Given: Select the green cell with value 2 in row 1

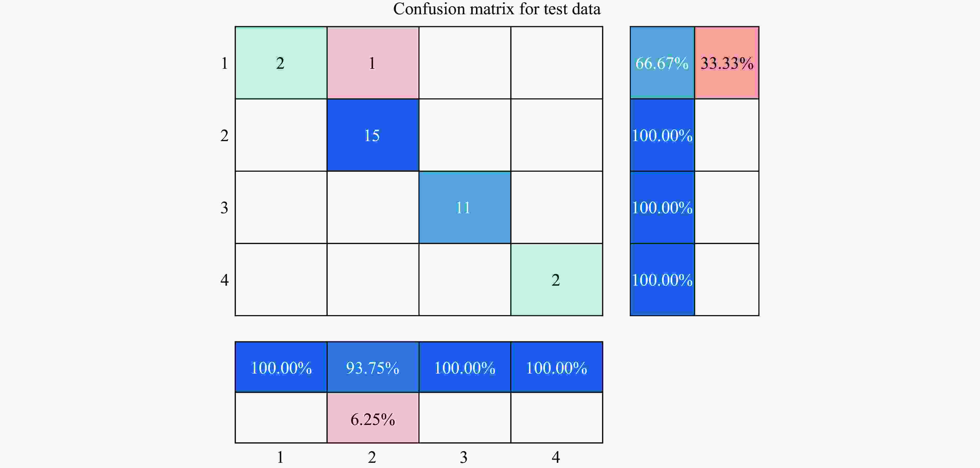Looking at the screenshot, I should [281, 63].
